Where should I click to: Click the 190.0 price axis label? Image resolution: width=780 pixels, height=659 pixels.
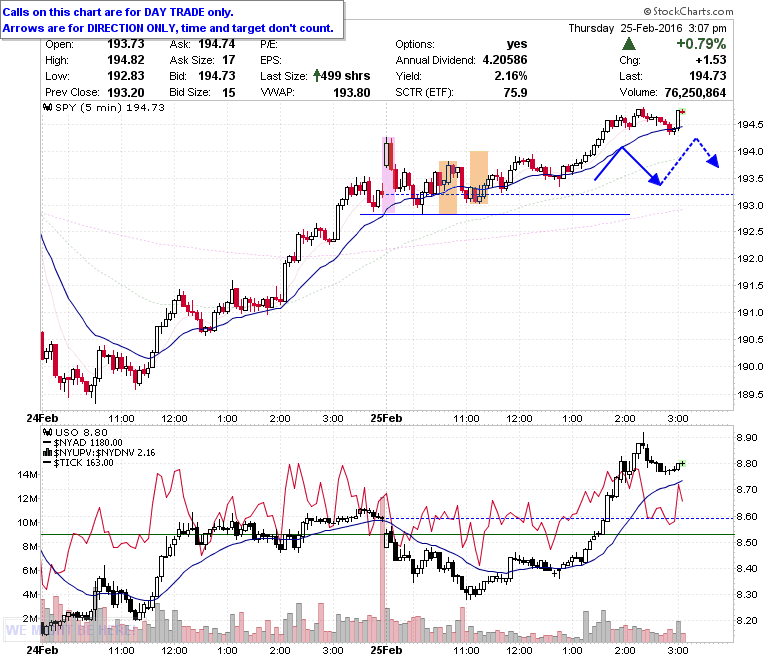coord(750,367)
